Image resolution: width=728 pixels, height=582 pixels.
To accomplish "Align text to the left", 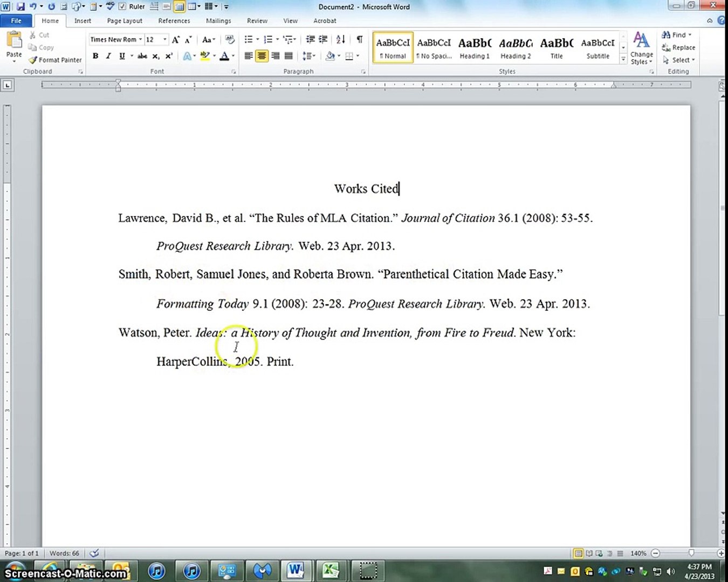I will coord(249,56).
